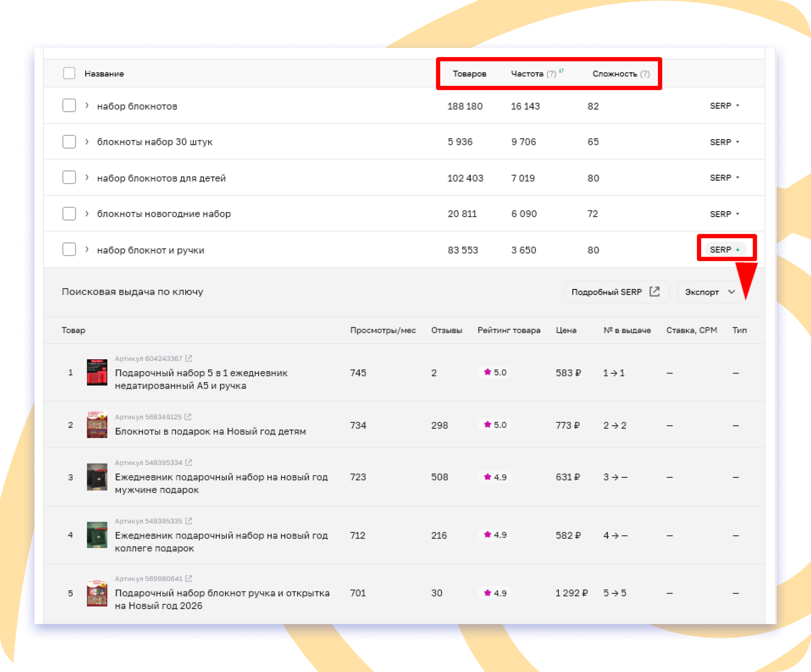Click the Товаров column header

point(469,74)
